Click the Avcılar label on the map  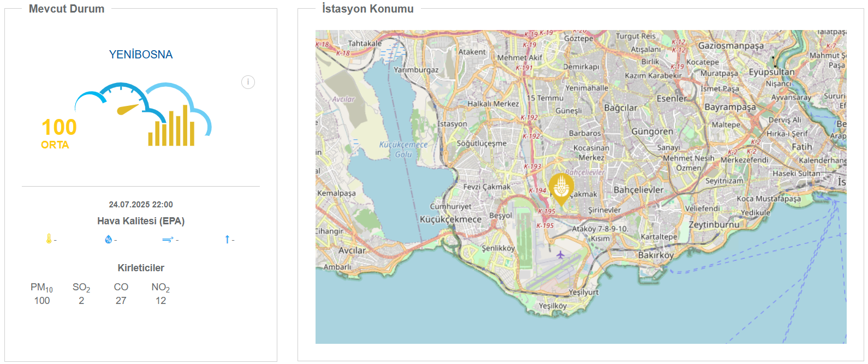click(352, 250)
